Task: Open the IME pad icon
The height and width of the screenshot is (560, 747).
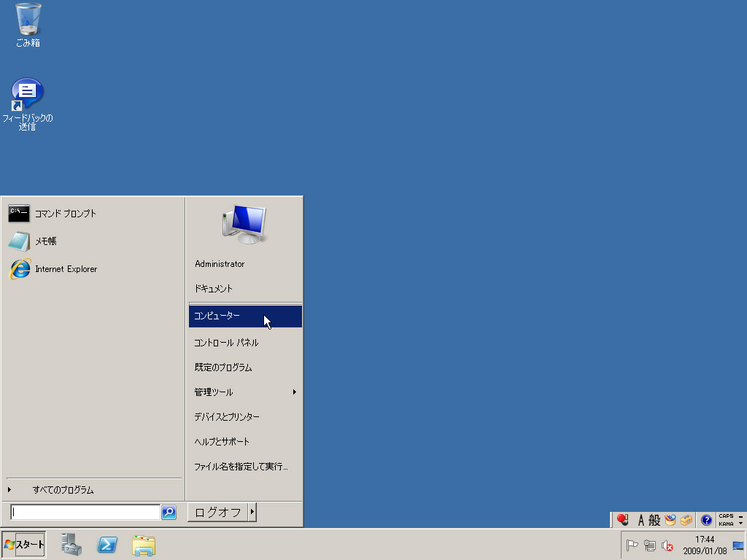Action: pos(670,520)
